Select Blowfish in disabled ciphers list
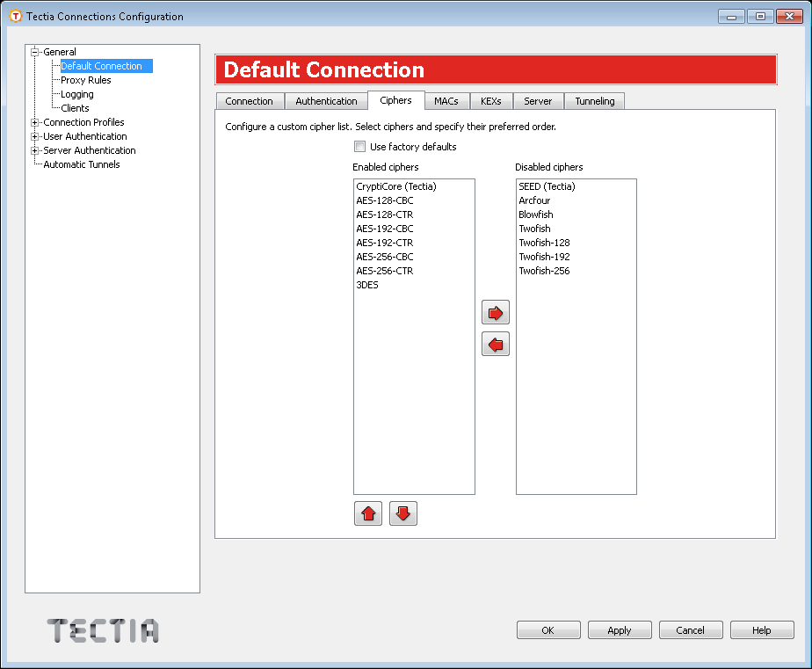812x669 pixels. click(536, 215)
